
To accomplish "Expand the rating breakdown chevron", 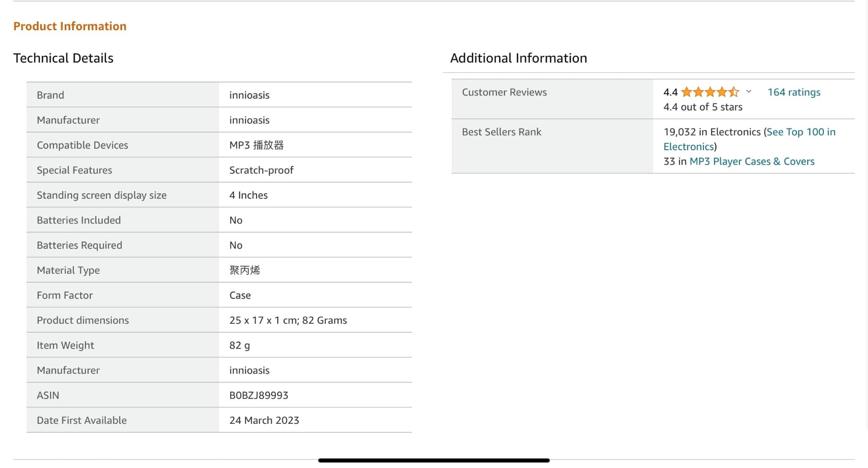I will (749, 92).
